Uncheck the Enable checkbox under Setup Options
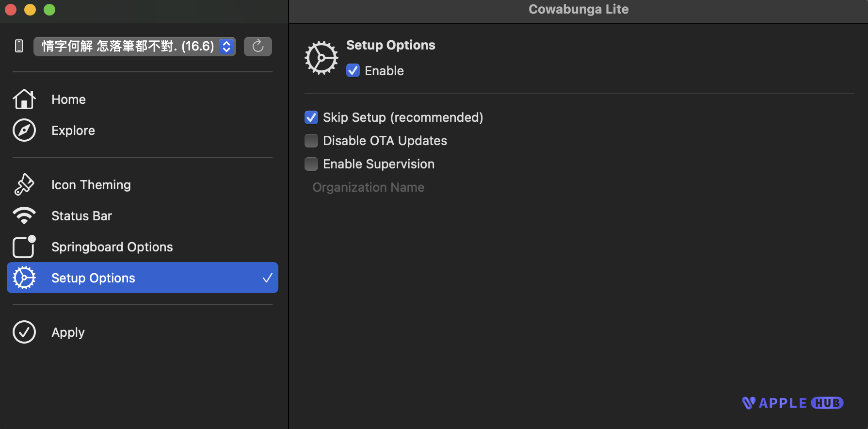The height and width of the screenshot is (429, 868). tap(353, 71)
